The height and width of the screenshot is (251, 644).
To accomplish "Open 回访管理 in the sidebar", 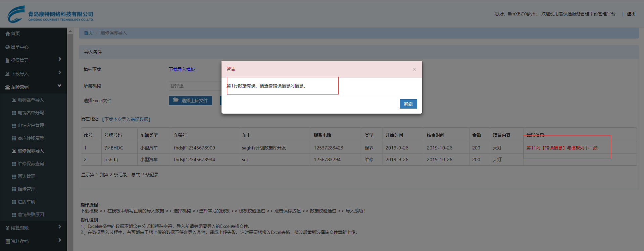I will [26, 176].
